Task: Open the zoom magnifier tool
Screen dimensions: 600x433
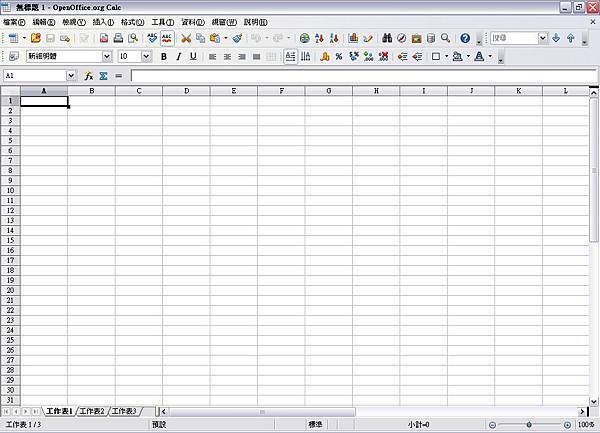Action: (x=445, y=38)
